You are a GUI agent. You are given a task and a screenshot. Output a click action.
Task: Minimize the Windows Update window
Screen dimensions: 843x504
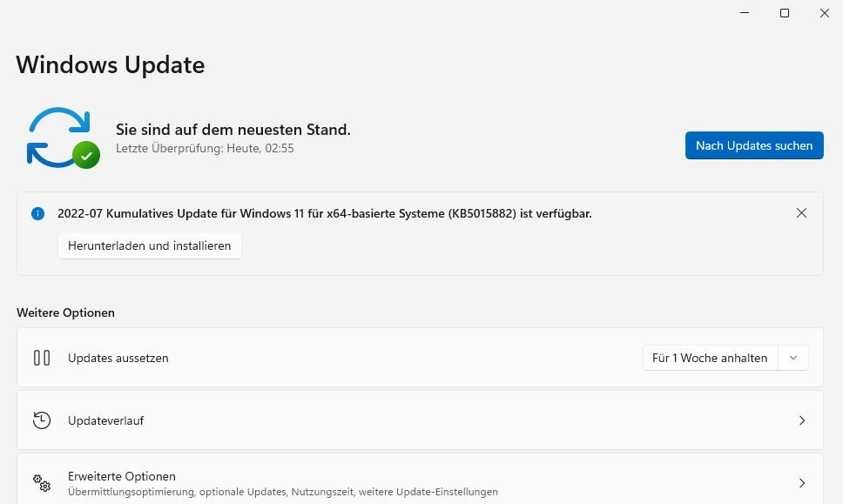click(745, 13)
